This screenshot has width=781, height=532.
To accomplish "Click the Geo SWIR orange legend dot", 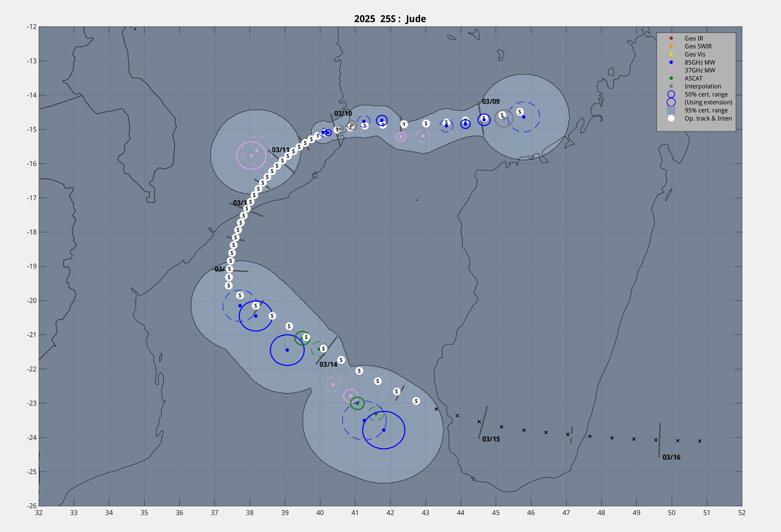I will point(671,46).
